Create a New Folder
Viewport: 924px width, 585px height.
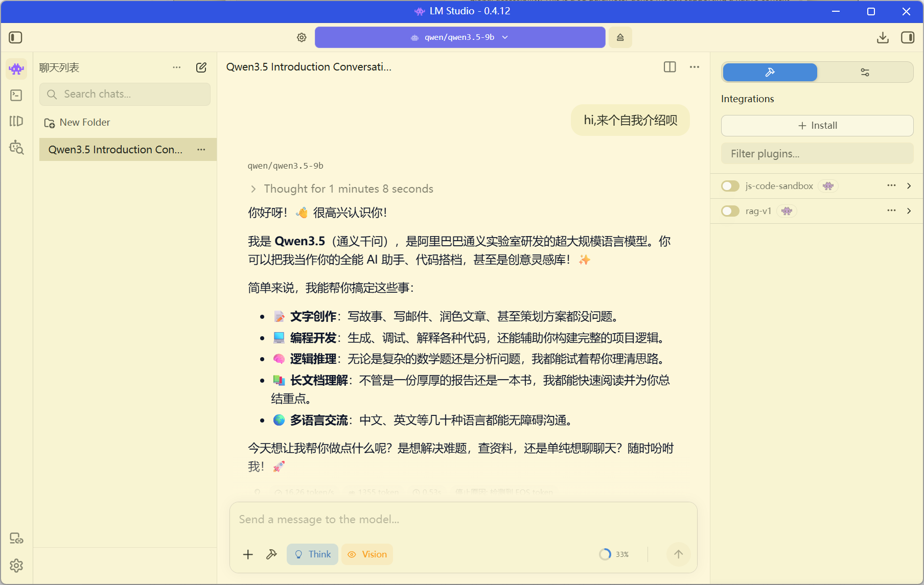[77, 122]
